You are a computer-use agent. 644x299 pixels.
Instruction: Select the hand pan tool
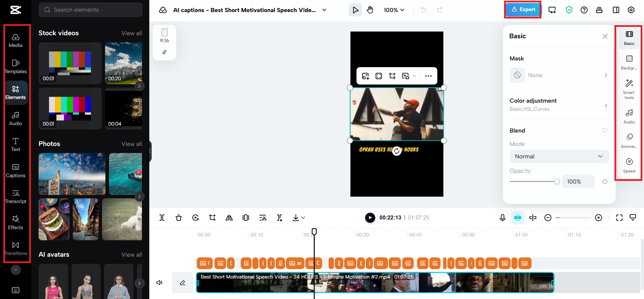pyautogui.click(x=370, y=10)
